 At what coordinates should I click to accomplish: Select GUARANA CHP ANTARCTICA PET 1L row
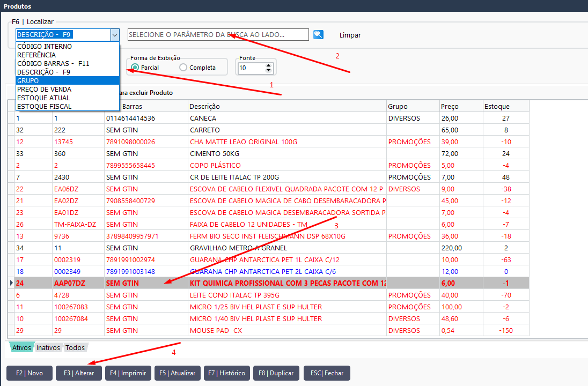[x=268, y=259]
